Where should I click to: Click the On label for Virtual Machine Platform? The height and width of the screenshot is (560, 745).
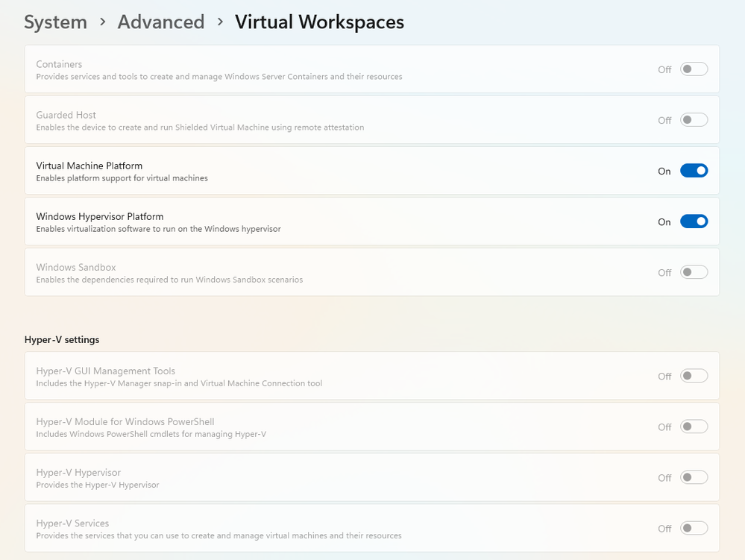pyautogui.click(x=664, y=172)
